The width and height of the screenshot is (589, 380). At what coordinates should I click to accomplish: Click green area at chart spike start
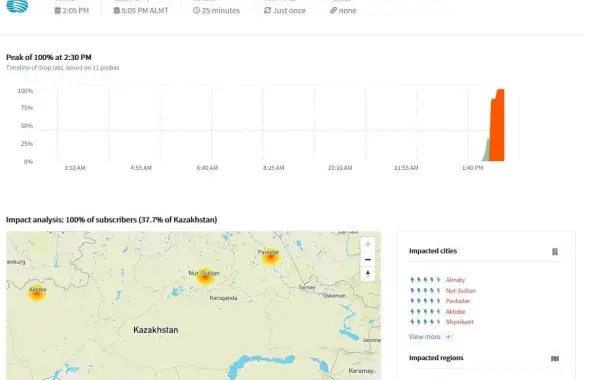[x=486, y=152]
